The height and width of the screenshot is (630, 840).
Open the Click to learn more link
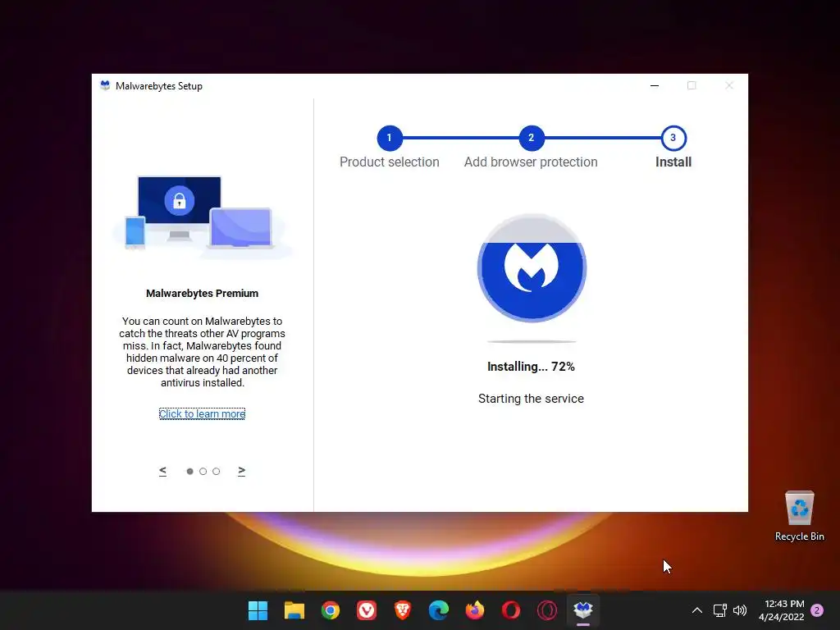coord(202,413)
